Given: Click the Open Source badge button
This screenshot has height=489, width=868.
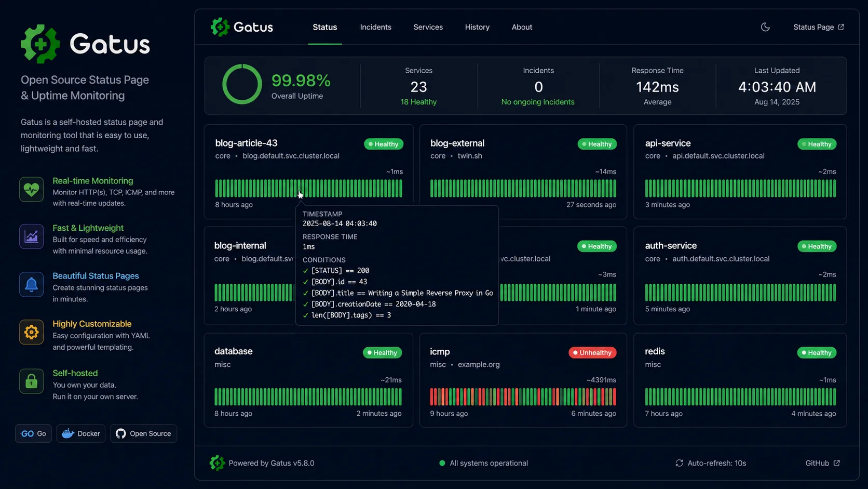Looking at the screenshot, I should click(143, 433).
